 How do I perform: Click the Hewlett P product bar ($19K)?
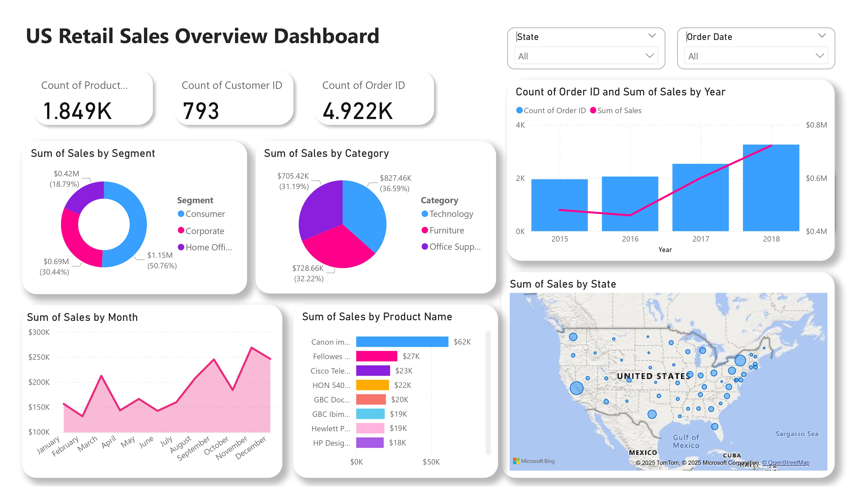tap(370, 428)
